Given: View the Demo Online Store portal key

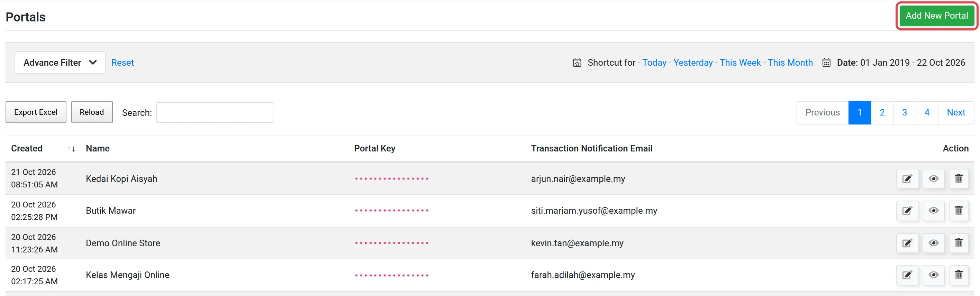Looking at the screenshot, I should tap(933, 243).
